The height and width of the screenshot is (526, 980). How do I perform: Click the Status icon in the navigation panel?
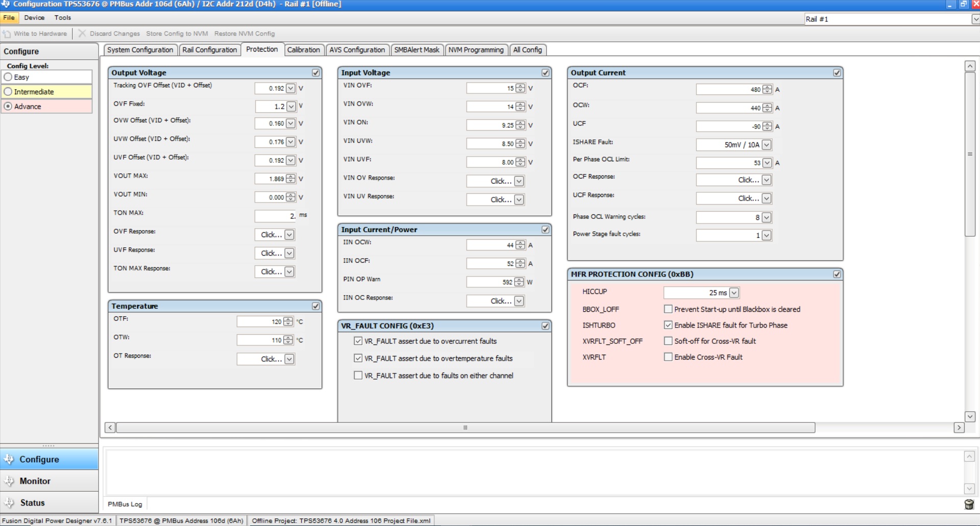pos(9,503)
